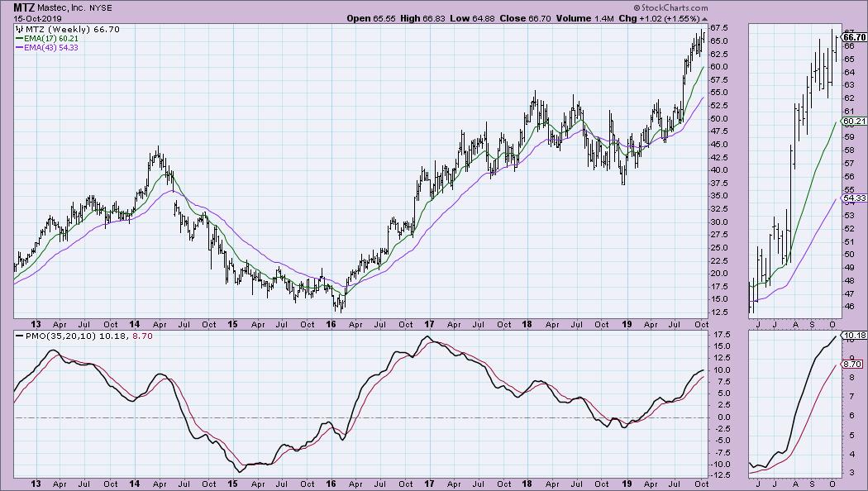Click the black PMO legend line
This screenshot has width=868, height=491.
(x=19, y=336)
